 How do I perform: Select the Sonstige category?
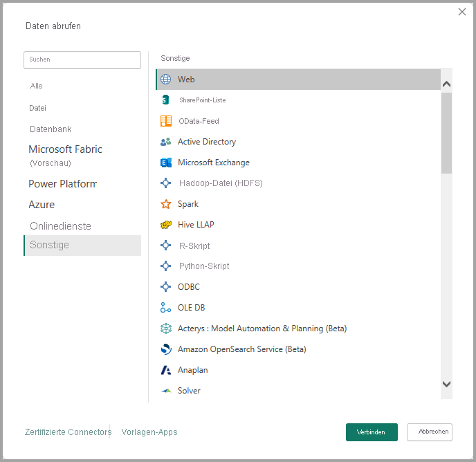82,246
